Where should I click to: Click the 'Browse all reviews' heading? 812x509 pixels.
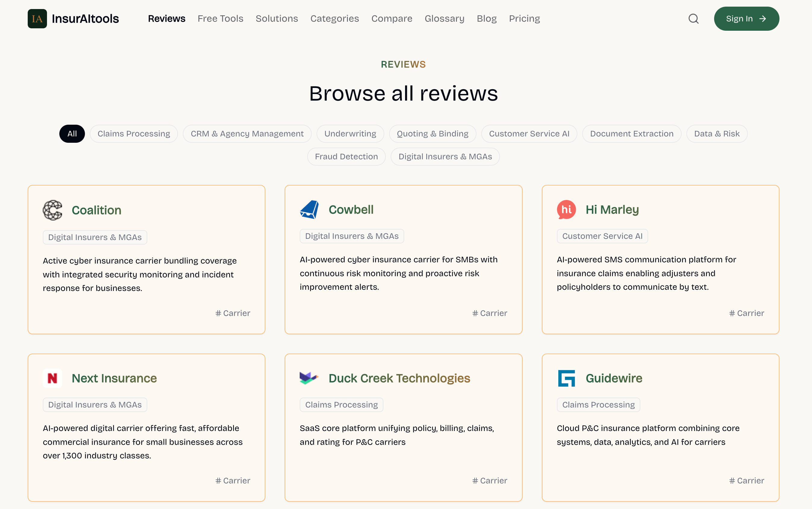click(x=403, y=93)
